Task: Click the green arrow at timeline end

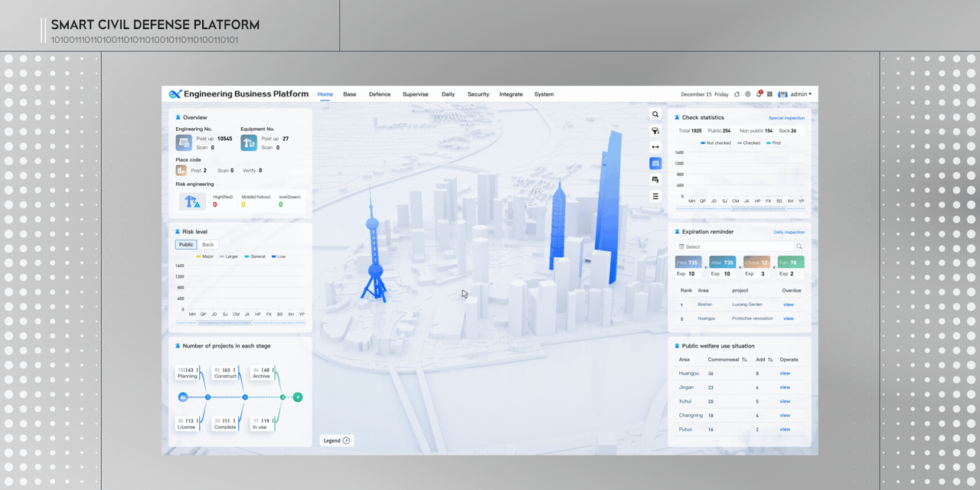Action: click(298, 397)
